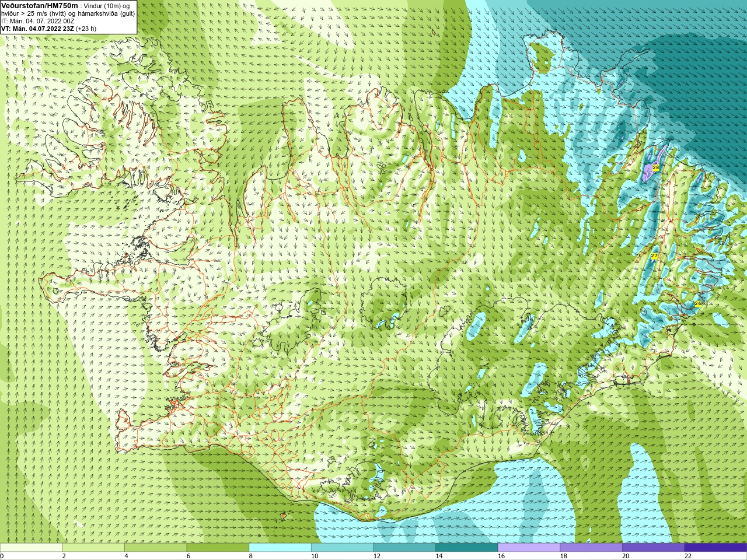Select the 10–12 m/s legend swatch

point(342,548)
